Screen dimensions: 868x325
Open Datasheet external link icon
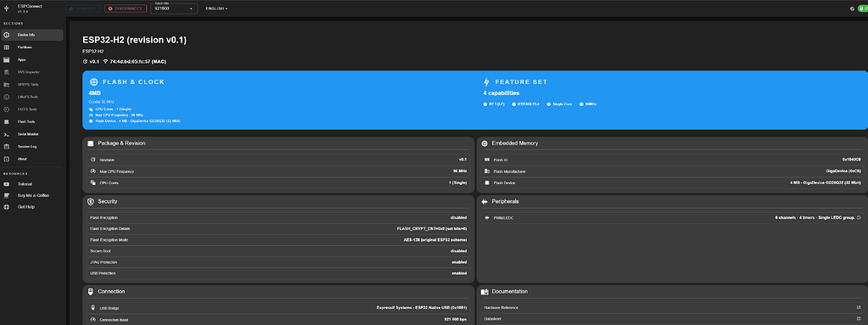tap(859, 319)
